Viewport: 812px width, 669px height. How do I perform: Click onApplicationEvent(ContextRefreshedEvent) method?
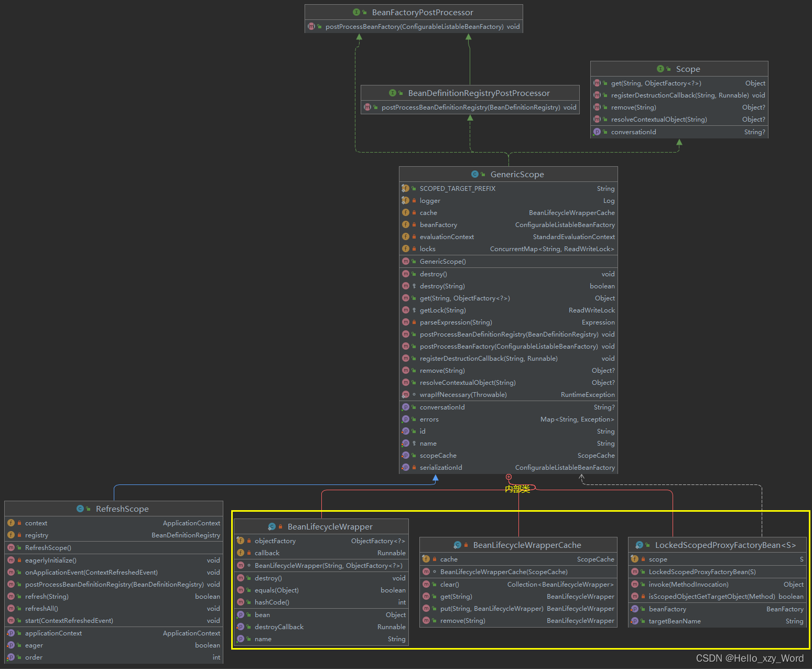tap(114, 573)
